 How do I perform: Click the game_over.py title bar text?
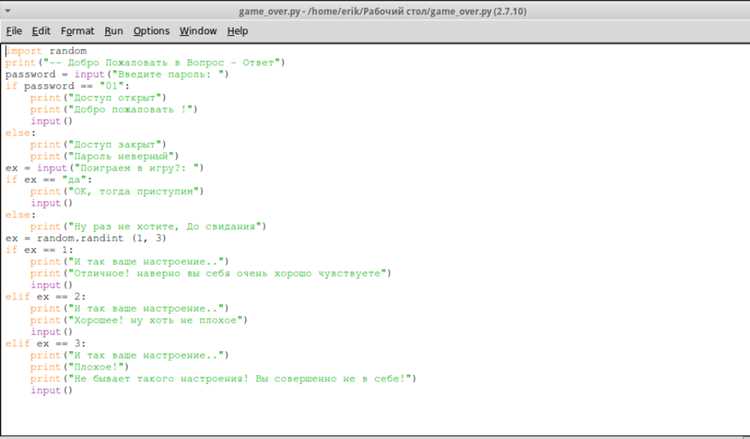[x=383, y=11]
